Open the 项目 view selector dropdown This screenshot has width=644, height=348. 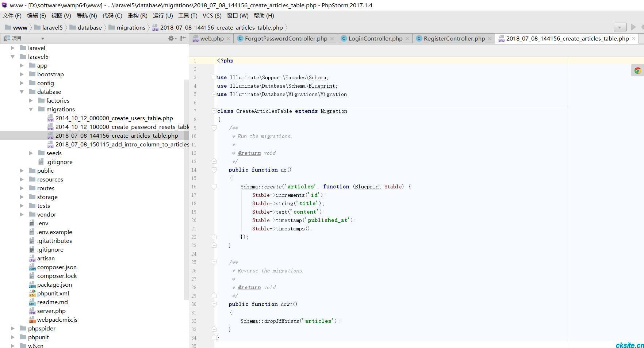pyautogui.click(x=43, y=38)
